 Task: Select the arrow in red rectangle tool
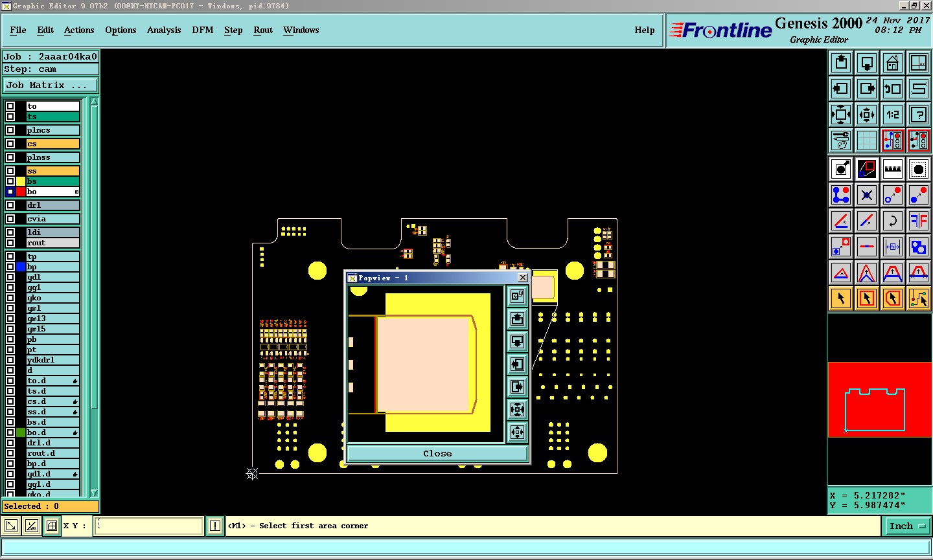[x=867, y=298]
